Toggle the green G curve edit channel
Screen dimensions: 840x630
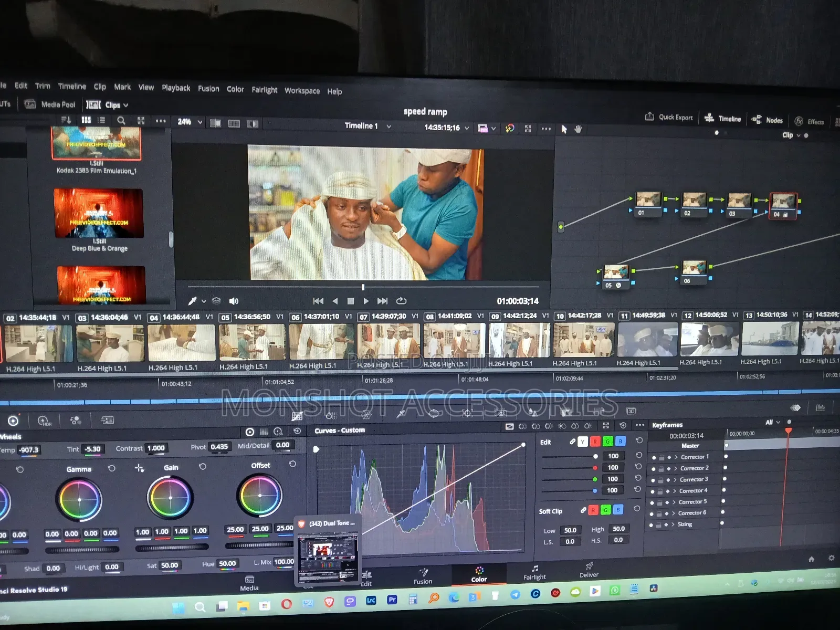click(x=607, y=442)
